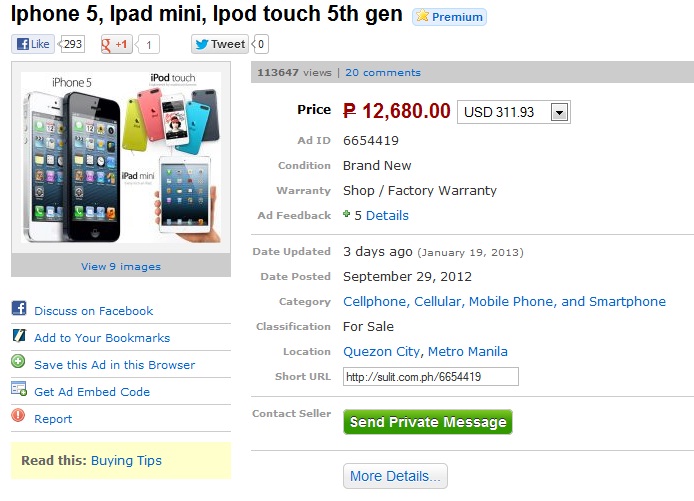Select the Metro Manila location link
Viewport: 694px width, 501px height.
coord(467,351)
